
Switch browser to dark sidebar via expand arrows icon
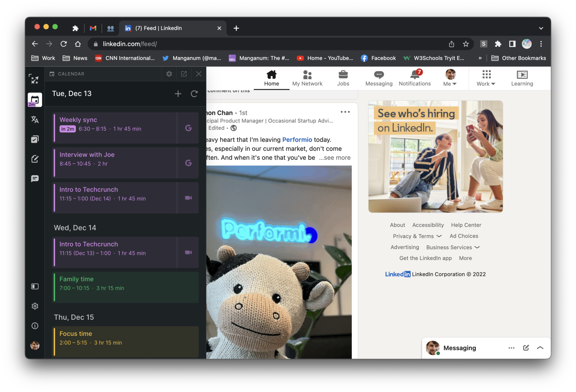[34, 79]
